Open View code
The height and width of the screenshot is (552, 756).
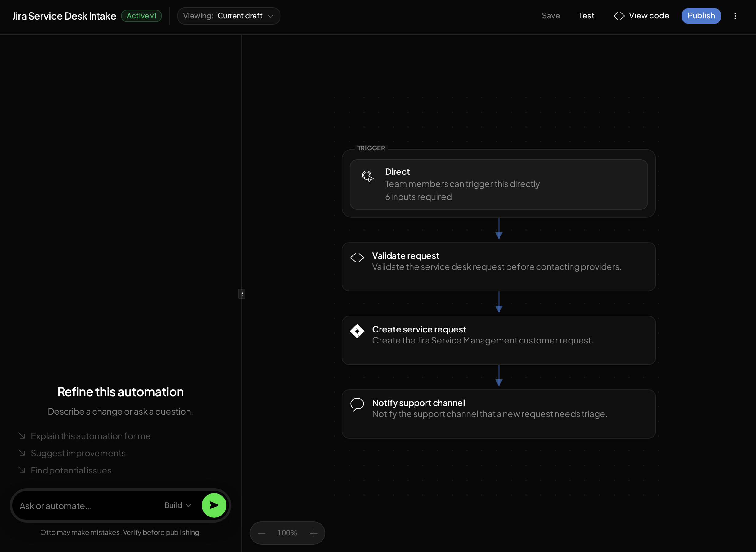641,16
